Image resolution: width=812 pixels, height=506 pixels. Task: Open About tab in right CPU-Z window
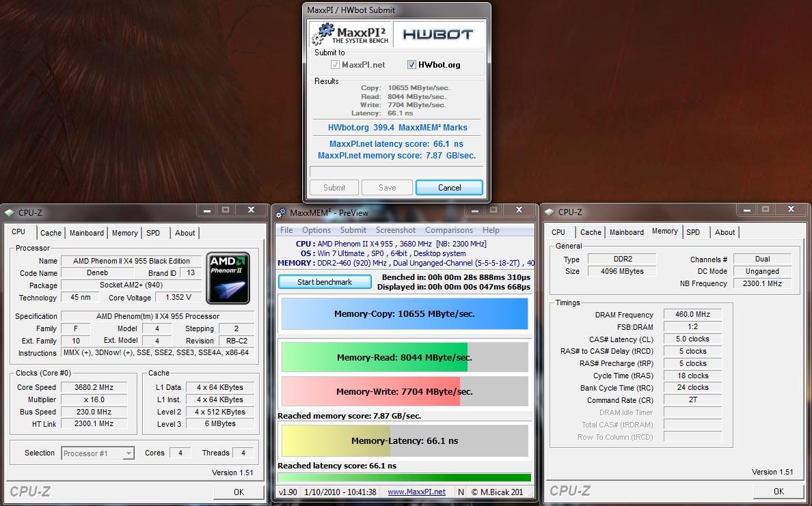725,232
